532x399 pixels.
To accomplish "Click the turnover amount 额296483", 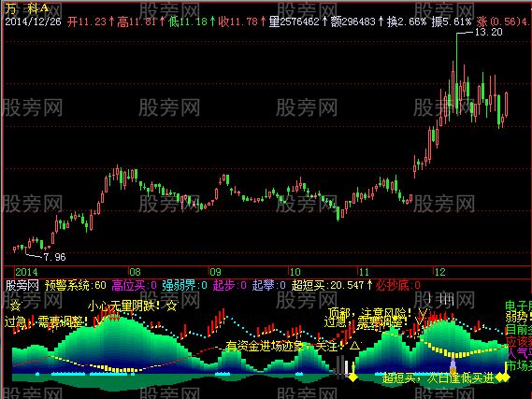I will (x=353, y=22).
